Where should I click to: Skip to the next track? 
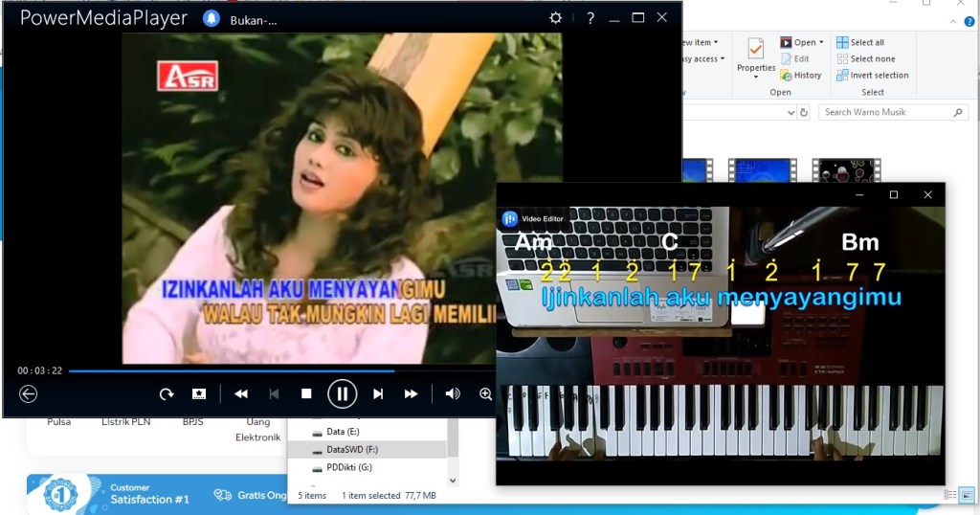(378, 393)
